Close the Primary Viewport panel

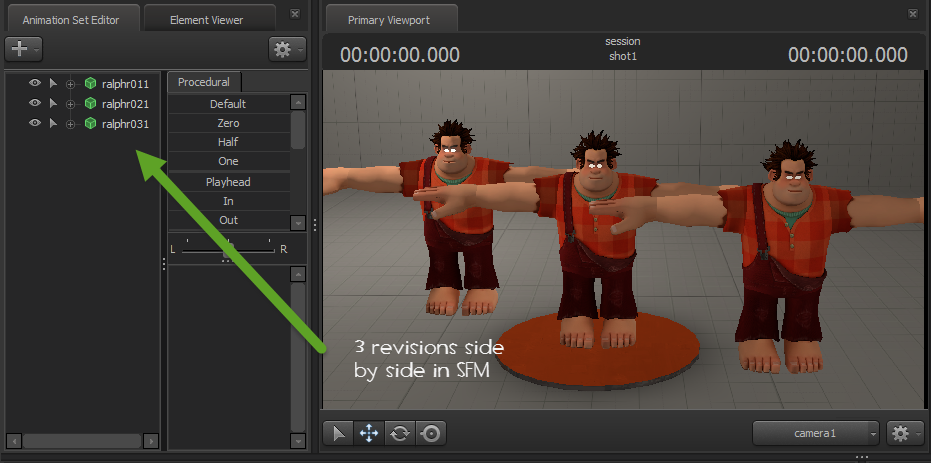tap(913, 14)
